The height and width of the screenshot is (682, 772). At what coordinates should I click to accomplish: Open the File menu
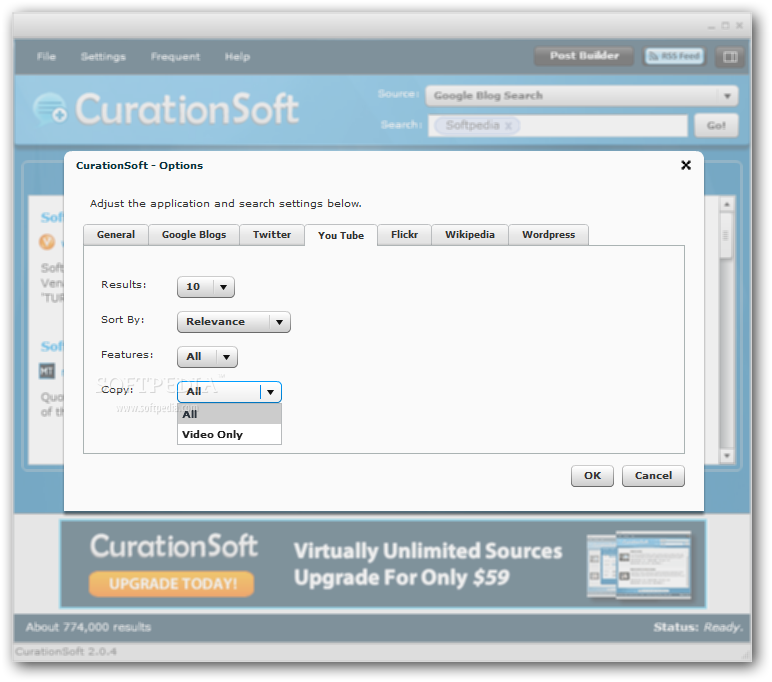click(x=46, y=57)
